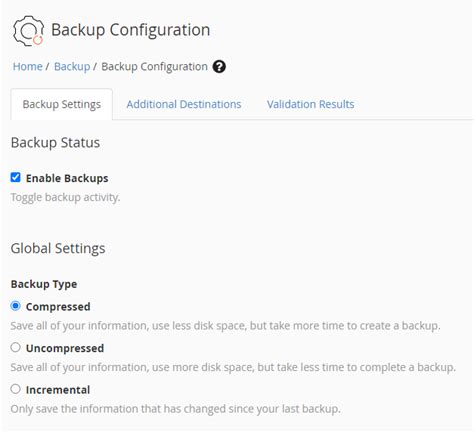Pick the Incremental radio button circle
The height and width of the screenshot is (433, 474).
click(x=15, y=389)
